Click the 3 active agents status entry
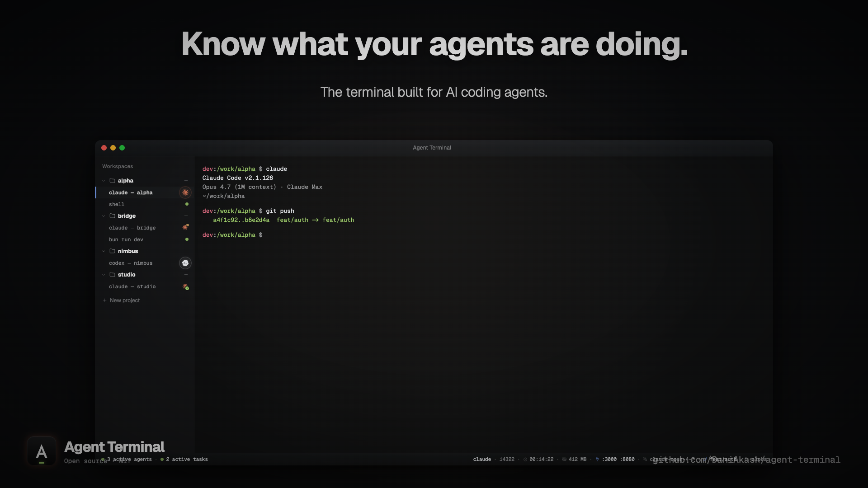The image size is (868, 488). coord(127,459)
